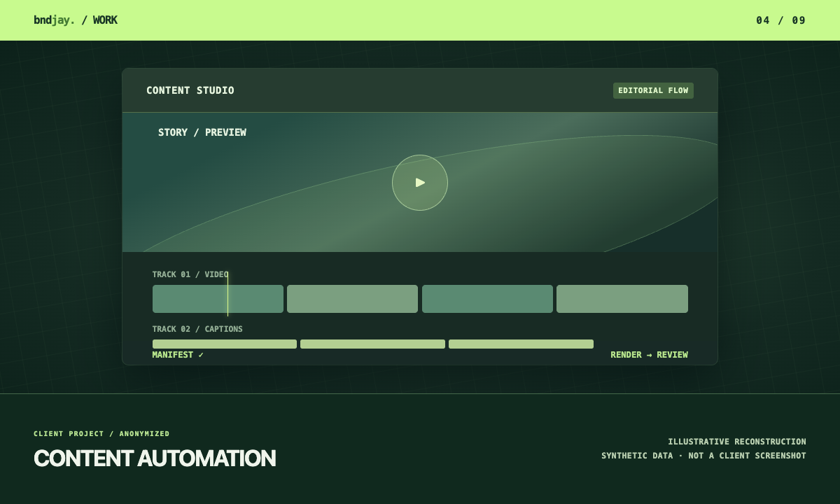840x504 pixels.
Task: Select the fourth video track clip
Action: [x=622, y=299]
